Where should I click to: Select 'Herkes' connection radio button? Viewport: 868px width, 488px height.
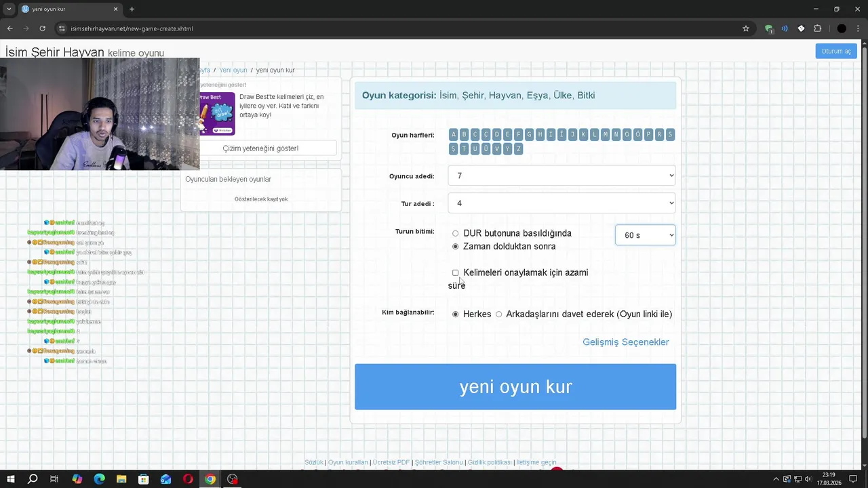455,314
